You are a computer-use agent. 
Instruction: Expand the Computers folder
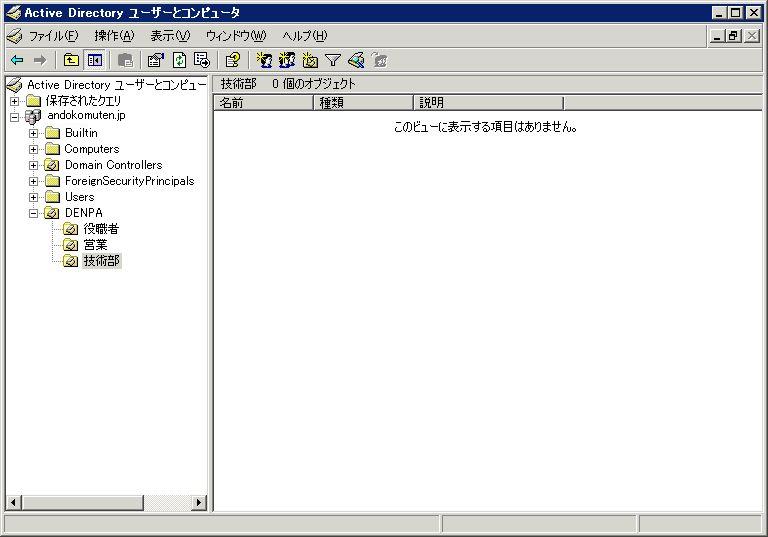(33, 149)
